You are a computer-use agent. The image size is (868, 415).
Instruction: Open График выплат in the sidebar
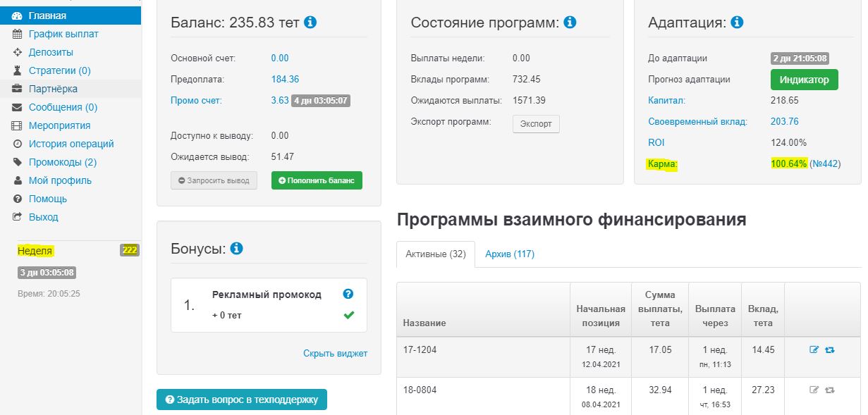[x=63, y=34]
